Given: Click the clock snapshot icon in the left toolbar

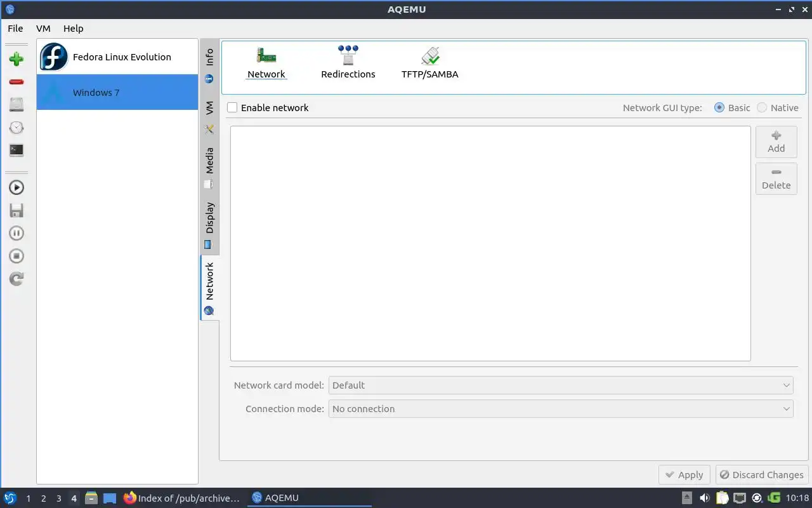Looking at the screenshot, I should click(x=16, y=128).
